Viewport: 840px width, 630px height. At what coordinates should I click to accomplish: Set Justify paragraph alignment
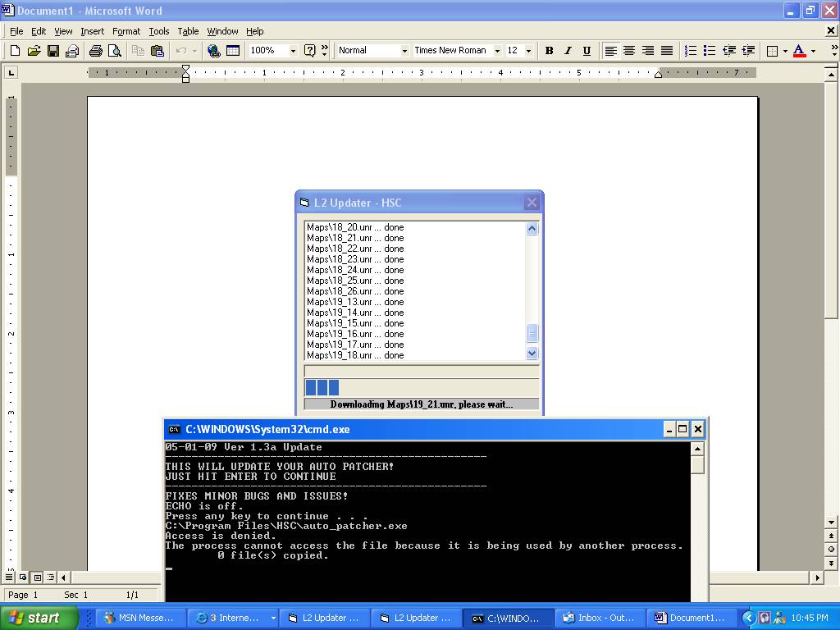pos(667,50)
